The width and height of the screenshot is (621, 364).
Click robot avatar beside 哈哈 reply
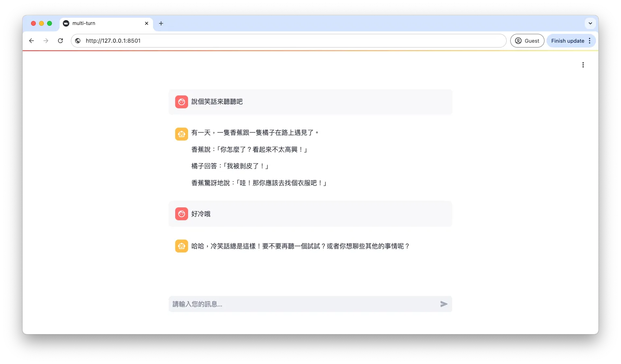(182, 246)
